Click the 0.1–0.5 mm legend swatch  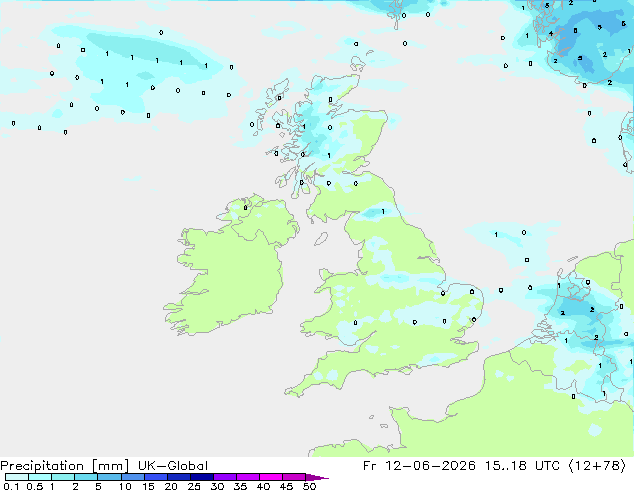[x=17, y=477]
